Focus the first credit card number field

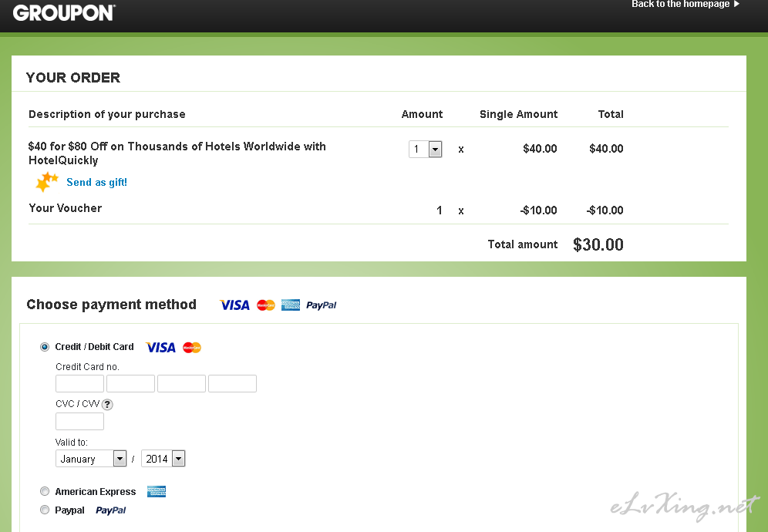click(80, 383)
